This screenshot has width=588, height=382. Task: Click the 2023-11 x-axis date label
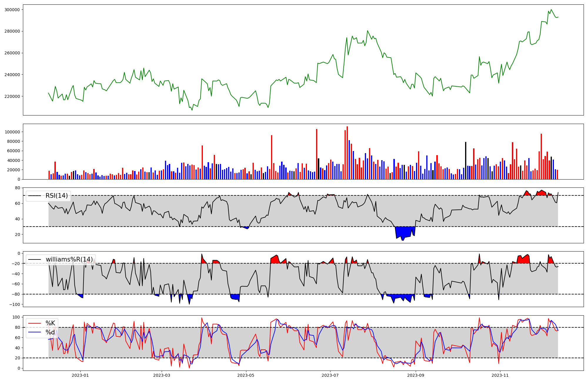tap(500, 375)
